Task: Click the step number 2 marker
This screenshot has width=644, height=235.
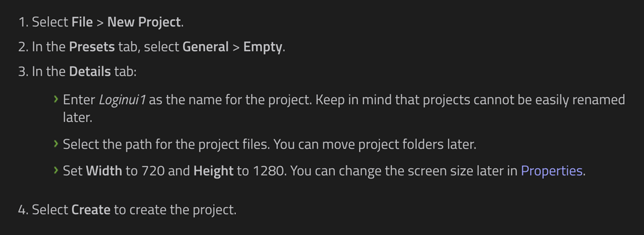Action: [23, 47]
